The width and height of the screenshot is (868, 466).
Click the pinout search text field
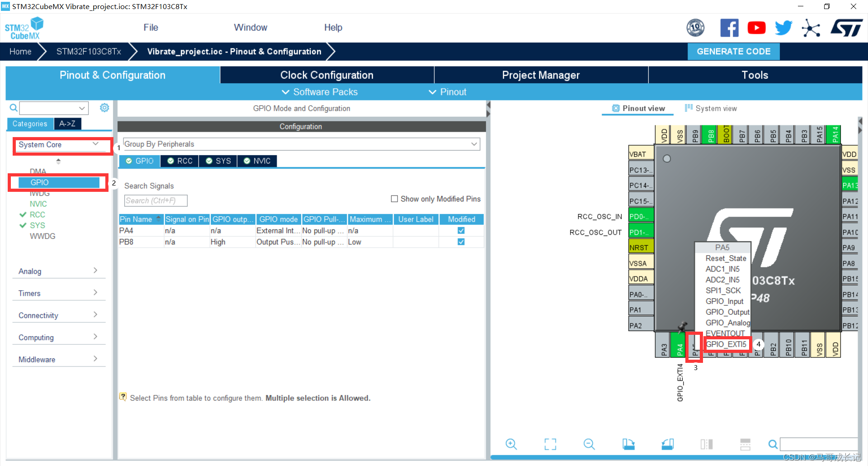[819, 444]
